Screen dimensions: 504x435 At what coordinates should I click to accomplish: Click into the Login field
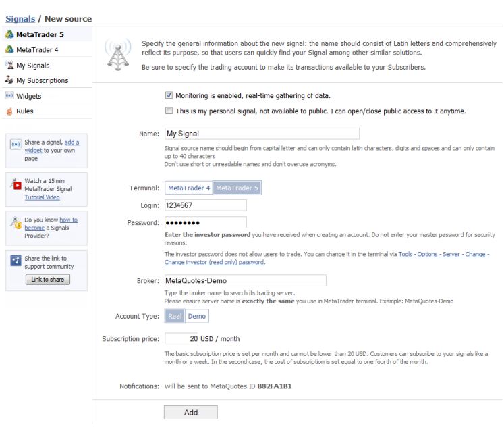point(206,205)
